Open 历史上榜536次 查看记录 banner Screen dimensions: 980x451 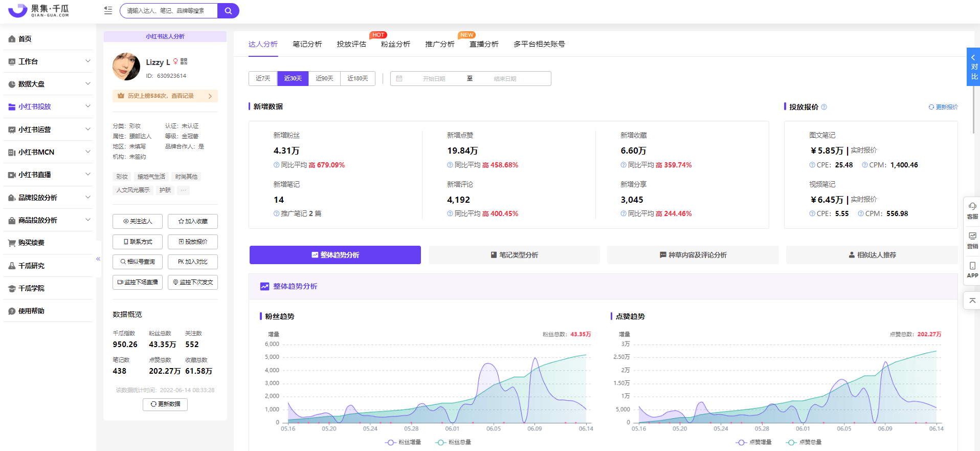(165, 96)
